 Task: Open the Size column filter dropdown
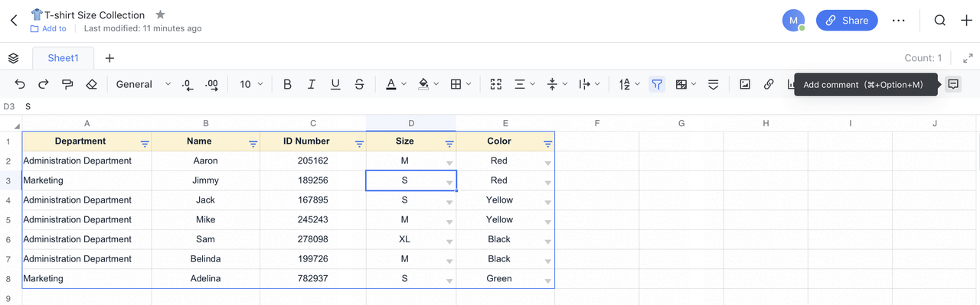pyautogui.click(x=449, y=143)
